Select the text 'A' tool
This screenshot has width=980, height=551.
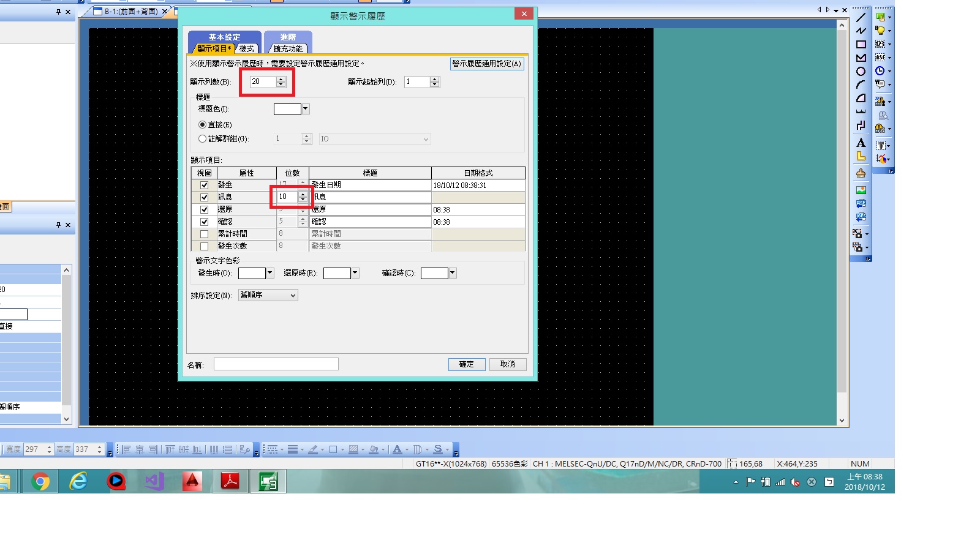861,143
